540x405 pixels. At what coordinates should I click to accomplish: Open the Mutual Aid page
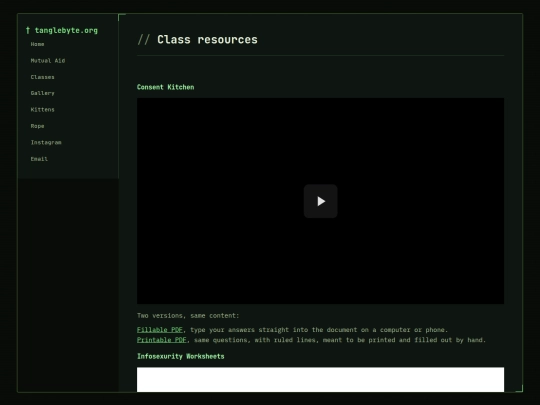click(x=48, y=61)
